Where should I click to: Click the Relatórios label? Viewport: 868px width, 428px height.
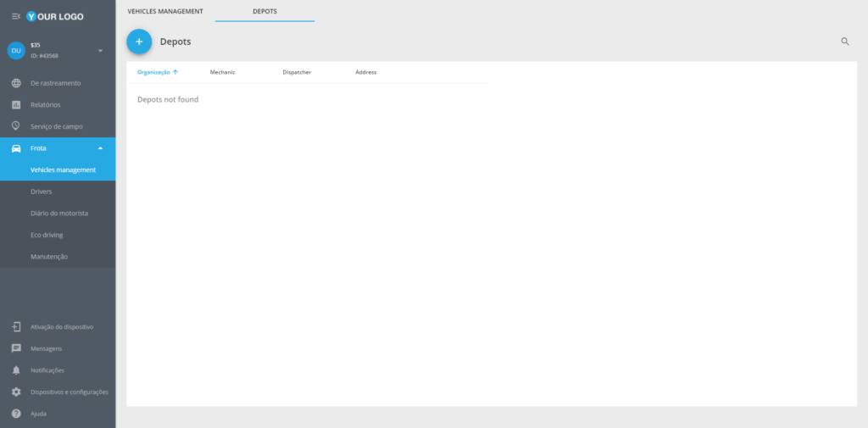[46, 104]
